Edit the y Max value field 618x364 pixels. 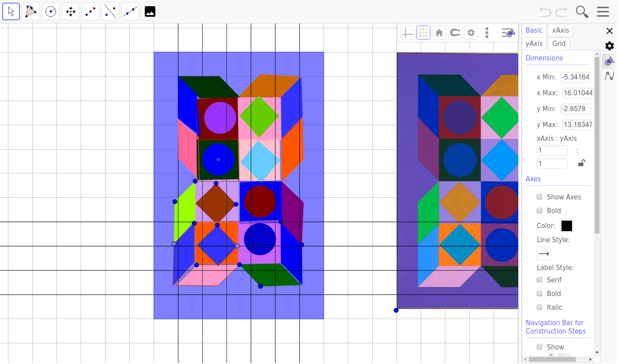coord(578,125)
